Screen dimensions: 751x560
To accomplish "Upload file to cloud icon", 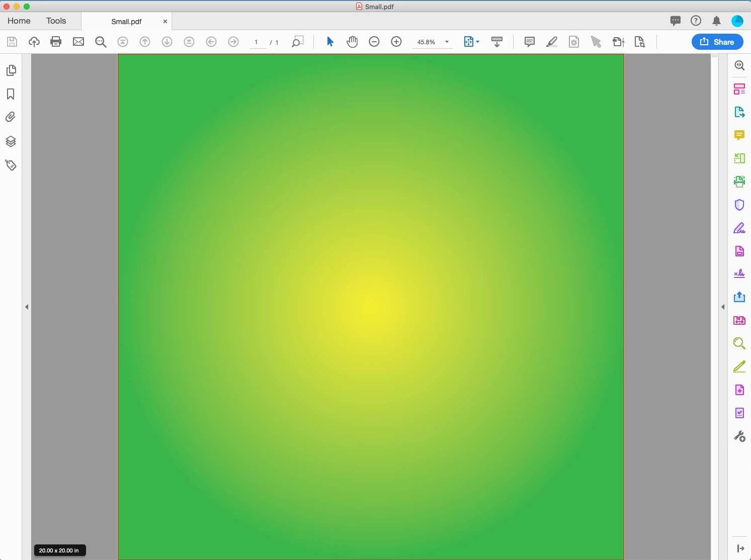I will 34,42.
